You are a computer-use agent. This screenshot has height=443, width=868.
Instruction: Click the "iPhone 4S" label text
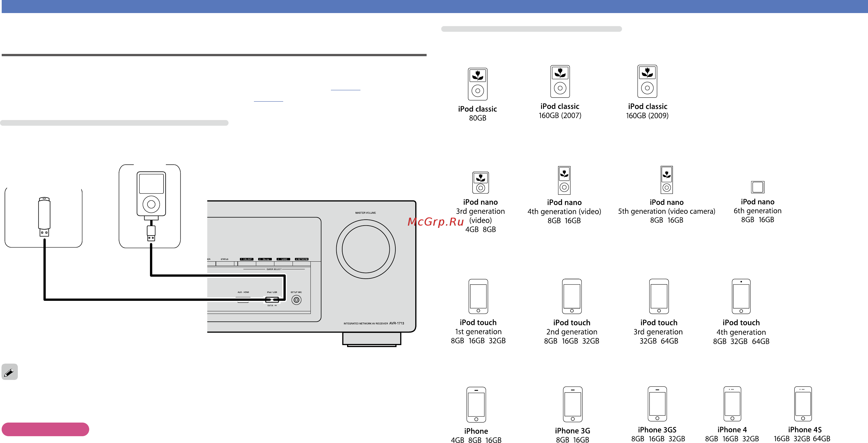tap(805, 430)
